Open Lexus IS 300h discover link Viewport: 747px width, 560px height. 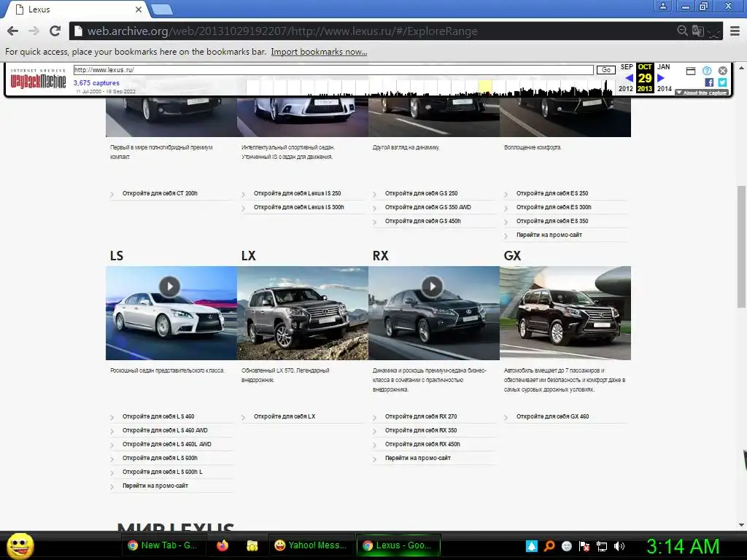pos(298,207)
